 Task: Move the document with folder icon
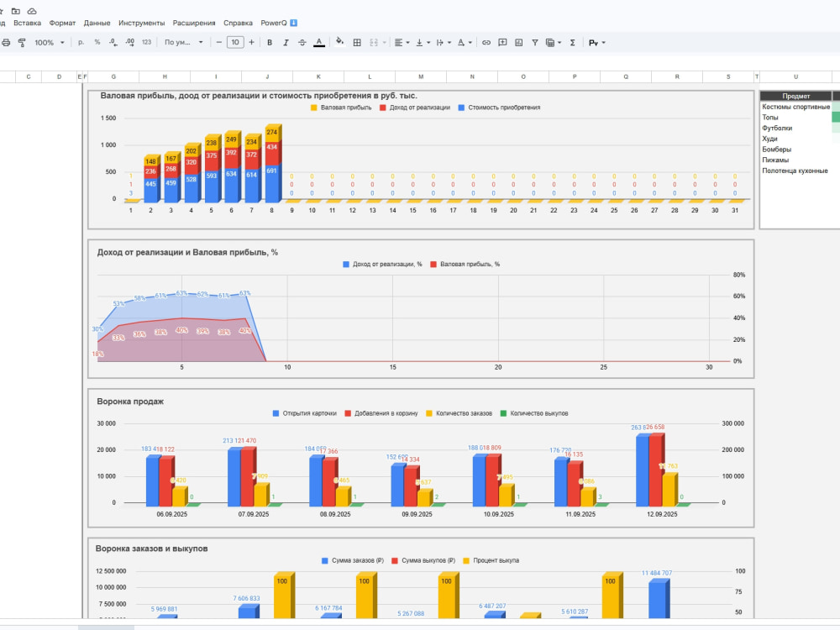[16, 11]
